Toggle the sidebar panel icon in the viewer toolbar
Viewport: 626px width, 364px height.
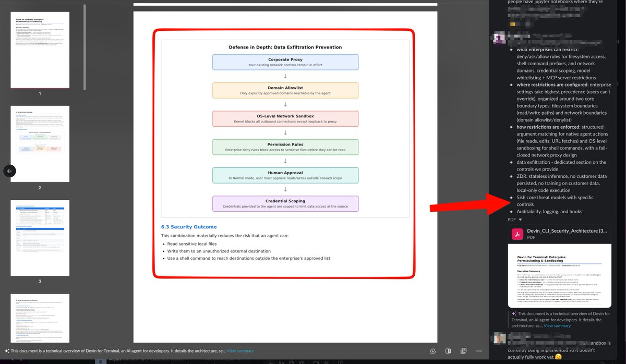[x=448, y=351]
